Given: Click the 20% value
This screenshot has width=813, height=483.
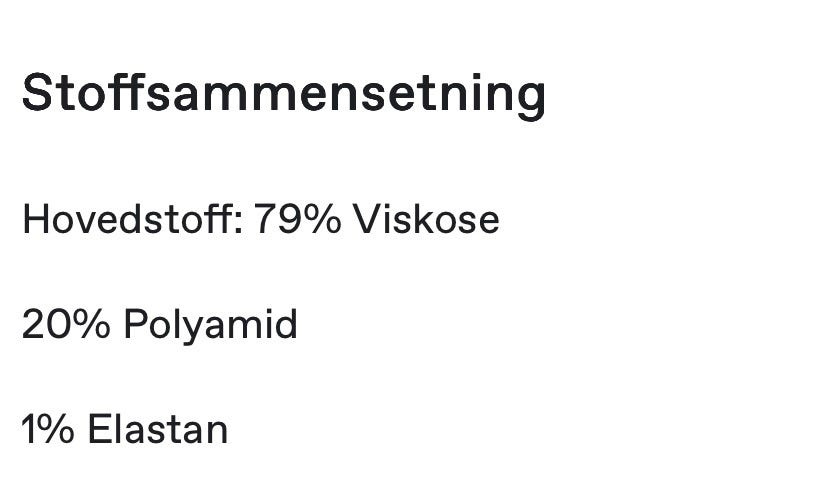Looking at the screenshot, I should click(66, 325).
